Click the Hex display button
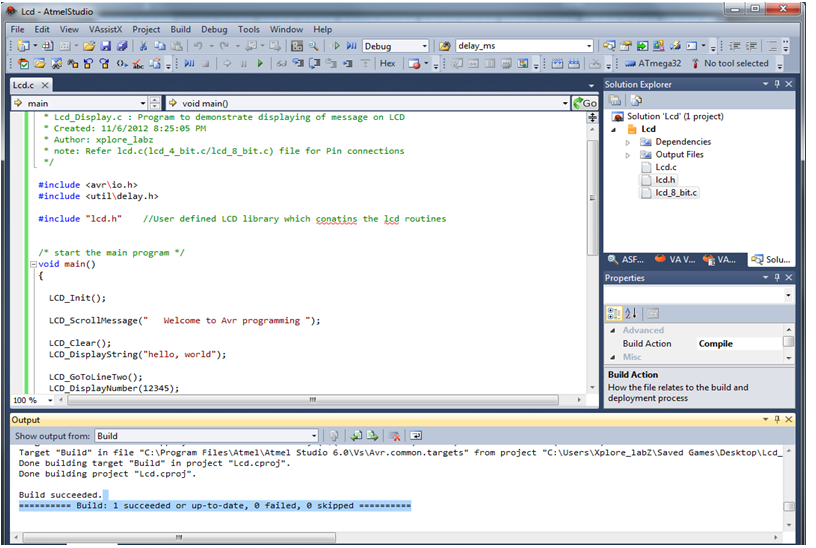 pyautogui.click(x=388, y=63)
